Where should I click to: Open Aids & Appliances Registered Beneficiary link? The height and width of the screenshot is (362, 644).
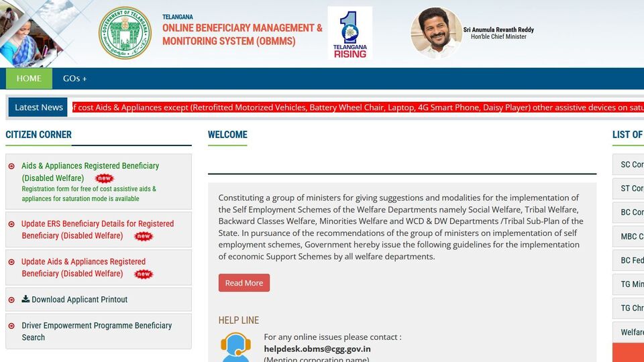[90, 172]
